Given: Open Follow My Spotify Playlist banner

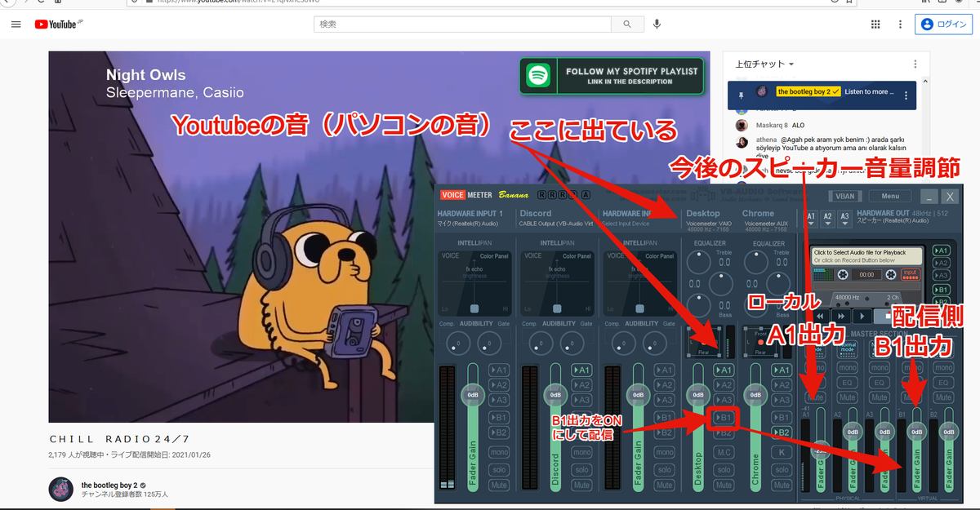Looking at the screenshot, I should 612,77.
